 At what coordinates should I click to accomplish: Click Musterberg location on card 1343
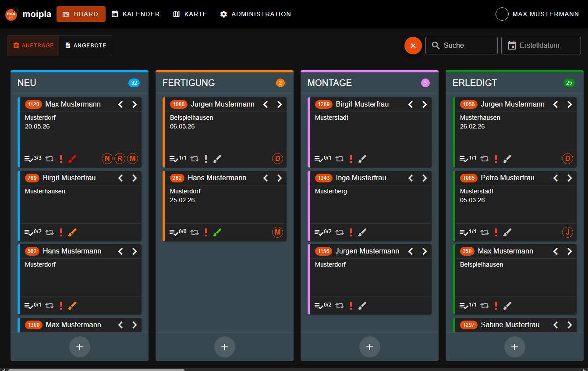tap(331, 191)
